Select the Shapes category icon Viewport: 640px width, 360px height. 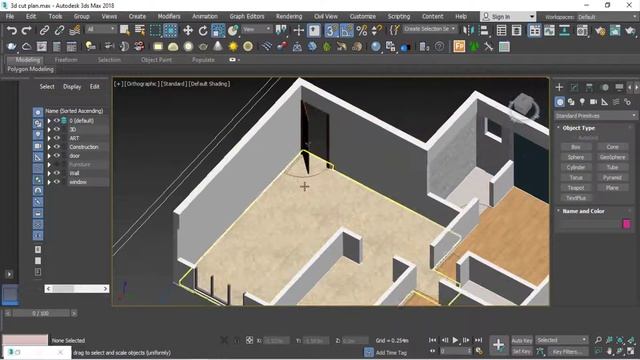click(x=571, y=102)
